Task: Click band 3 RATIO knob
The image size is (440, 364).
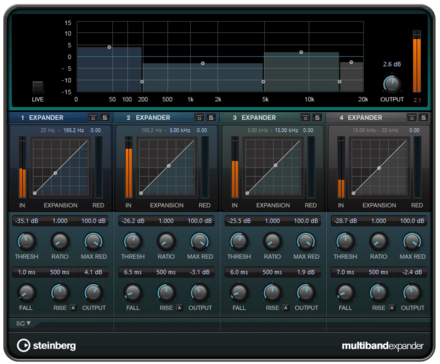Action: click(272, 241)
